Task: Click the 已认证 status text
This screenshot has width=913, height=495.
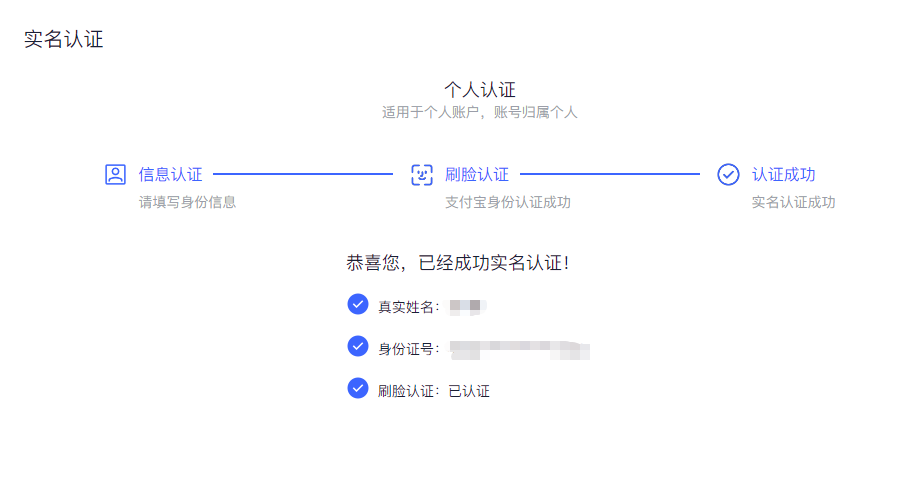Action: pyautogui.click(x=469, y=391)
